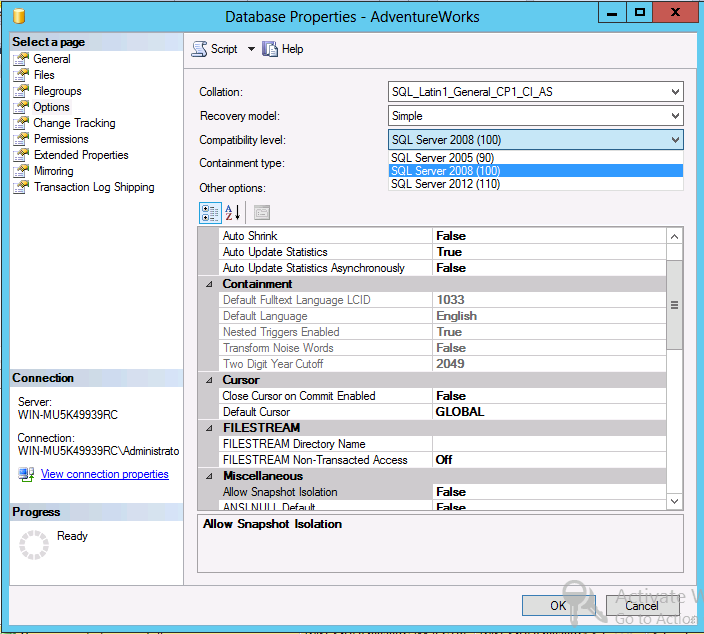Select Categorized view icon in options grid
The image size is (704, 634).
point(210,213)
